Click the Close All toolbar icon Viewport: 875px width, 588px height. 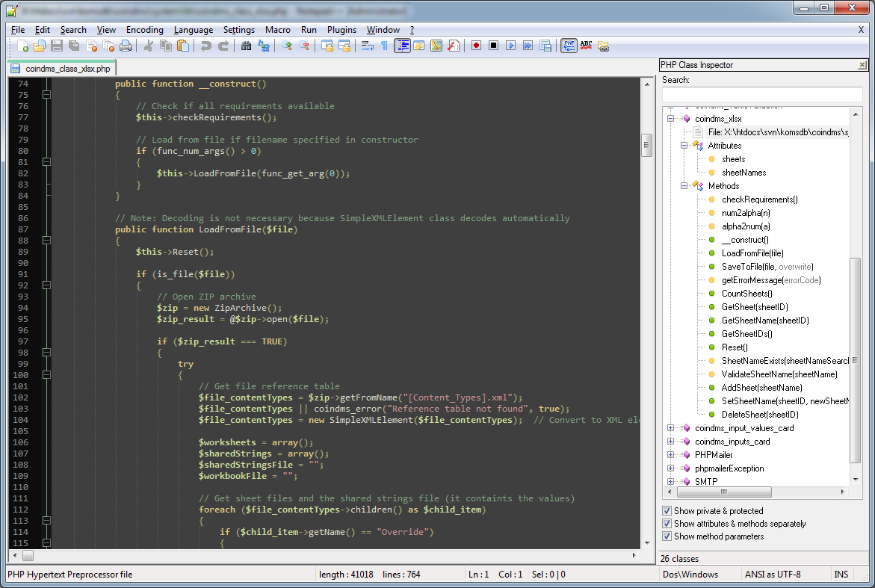(x=109, y=46)
